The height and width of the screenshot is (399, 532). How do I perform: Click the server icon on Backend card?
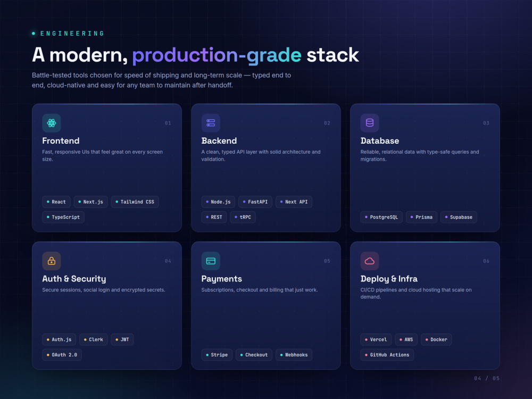[211, 123]
